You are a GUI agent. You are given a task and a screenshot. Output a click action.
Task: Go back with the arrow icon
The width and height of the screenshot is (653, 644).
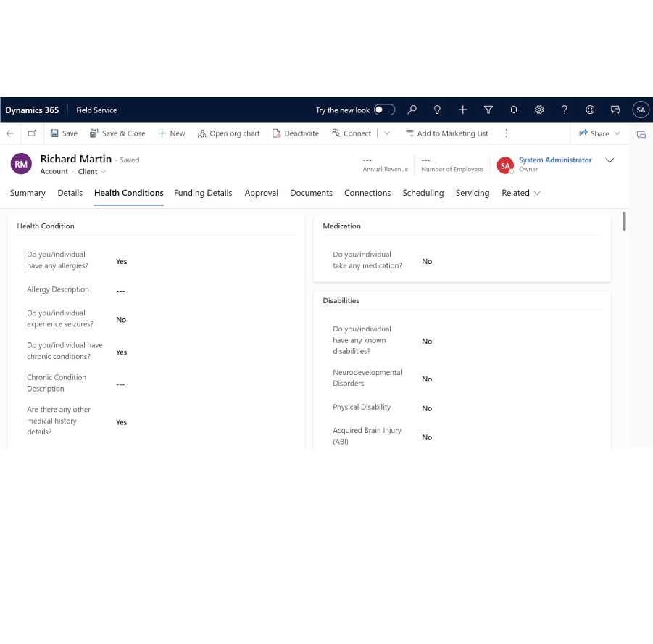coord(10,133)
